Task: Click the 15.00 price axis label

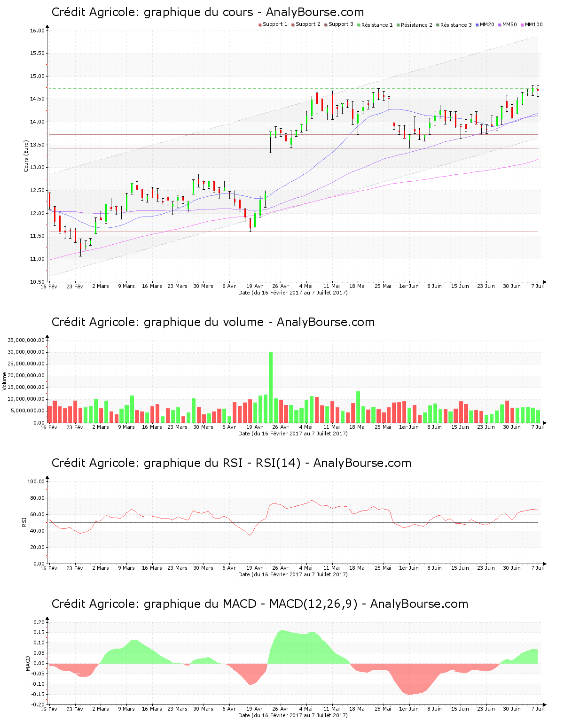Action: click(x=37, y=76)
